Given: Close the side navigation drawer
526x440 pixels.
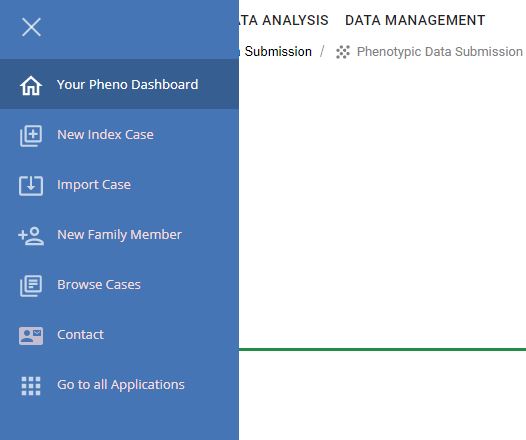Looking at the screenshot, I should click(x=31, y=27).
